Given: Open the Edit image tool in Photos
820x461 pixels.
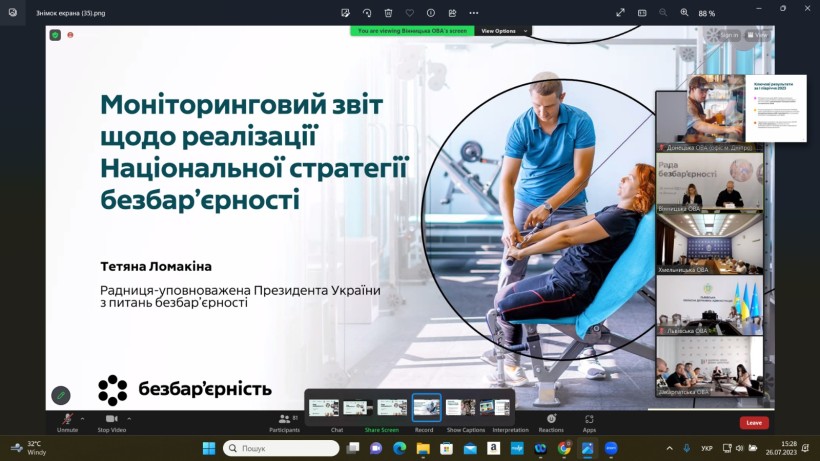Looking at the screenshot, I should tap(345, 13).
